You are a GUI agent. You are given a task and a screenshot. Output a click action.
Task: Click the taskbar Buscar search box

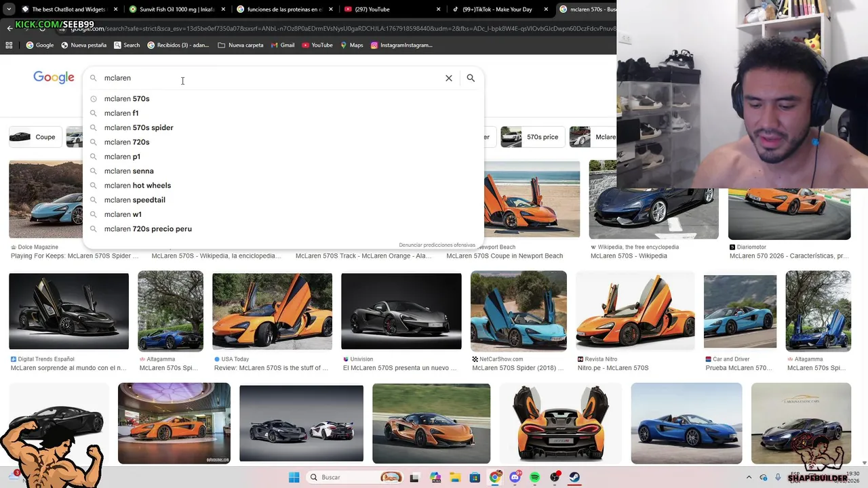click(355, 477)
